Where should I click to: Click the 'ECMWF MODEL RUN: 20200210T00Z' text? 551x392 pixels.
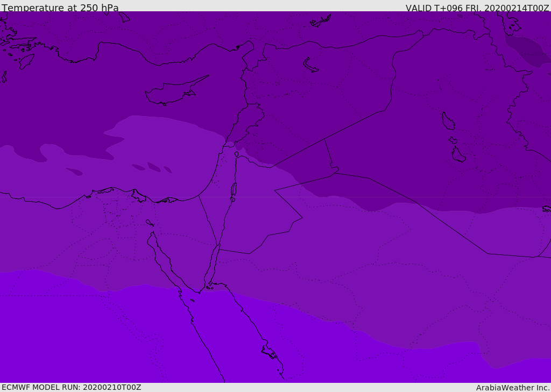[72, 387]
